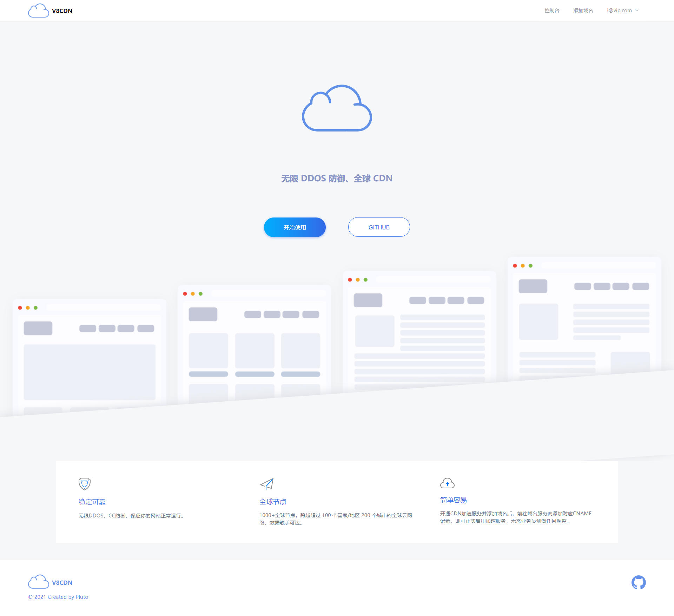Image resolution: width=674 pixels, height=616 pixels.
Task: Click the footer V8CDN brand text
Action: pos(62,583)
